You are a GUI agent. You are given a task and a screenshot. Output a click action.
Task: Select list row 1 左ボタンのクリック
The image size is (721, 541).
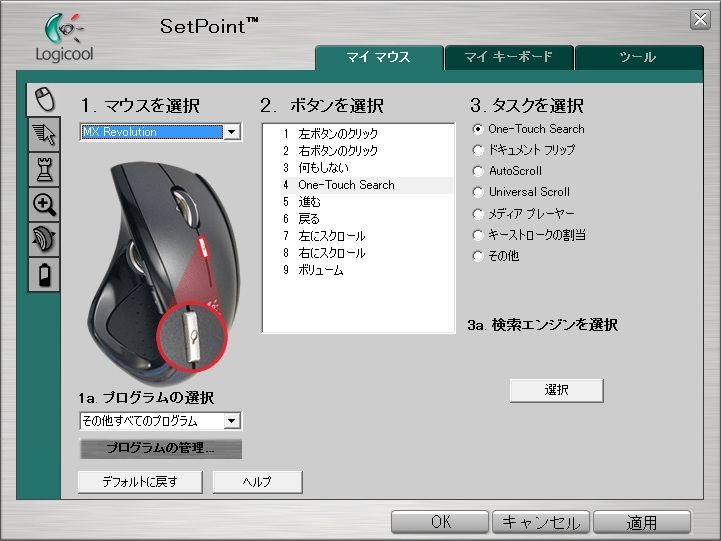coord(367,134)
